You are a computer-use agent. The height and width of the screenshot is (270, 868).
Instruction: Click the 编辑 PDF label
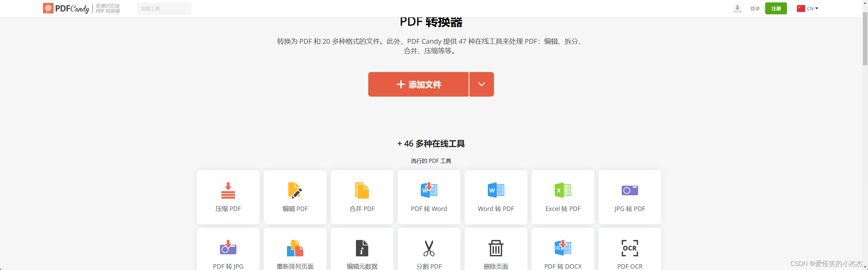point(295,209)
